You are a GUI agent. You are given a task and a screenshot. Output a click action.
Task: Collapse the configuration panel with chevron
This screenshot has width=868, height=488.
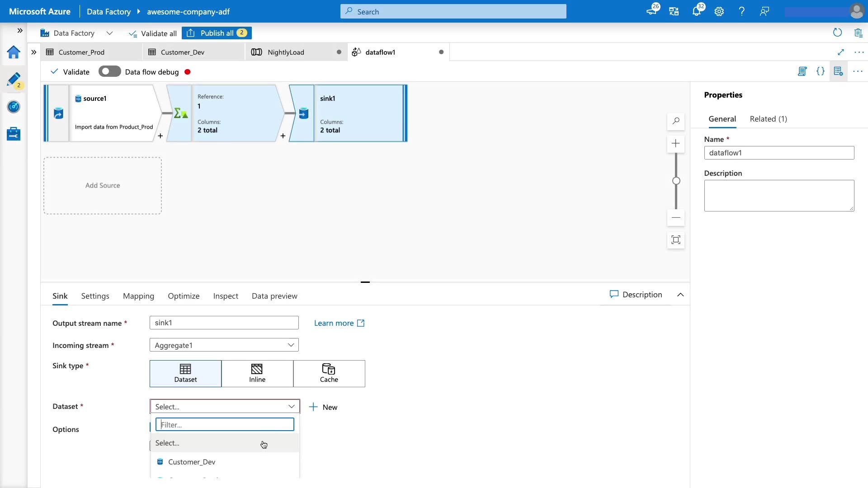680,295
